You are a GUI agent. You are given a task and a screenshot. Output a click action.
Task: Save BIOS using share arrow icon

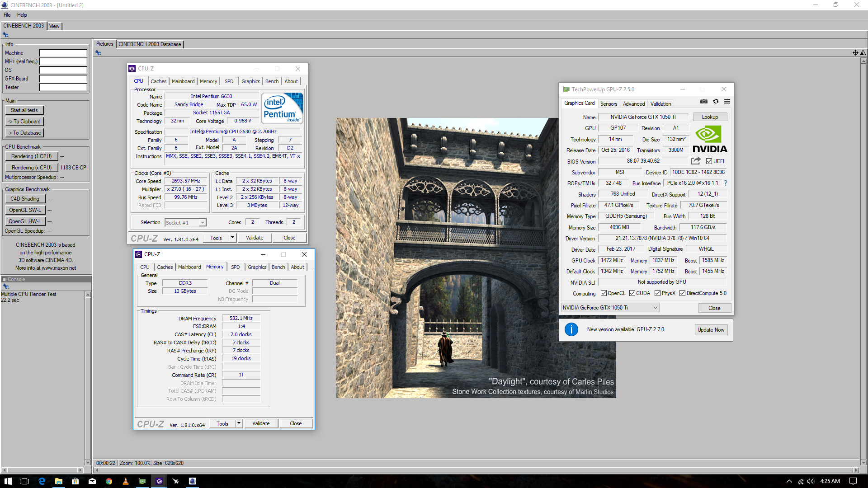point(696,161)
